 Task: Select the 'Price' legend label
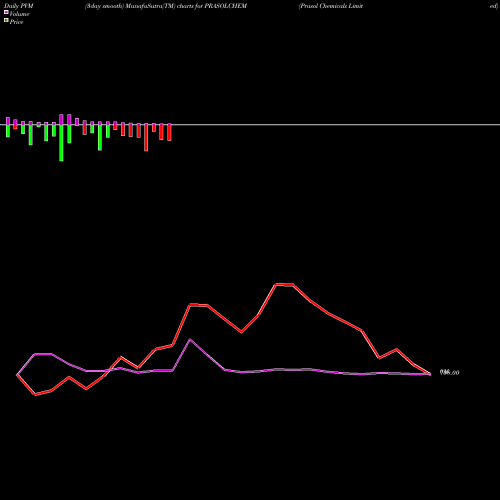point(16,22)
